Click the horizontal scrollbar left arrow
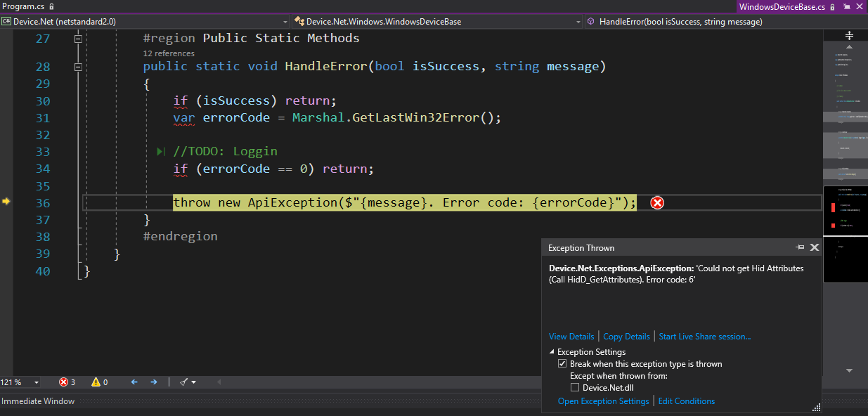Screen dimensions: 868x416 [x=219, y=382]
